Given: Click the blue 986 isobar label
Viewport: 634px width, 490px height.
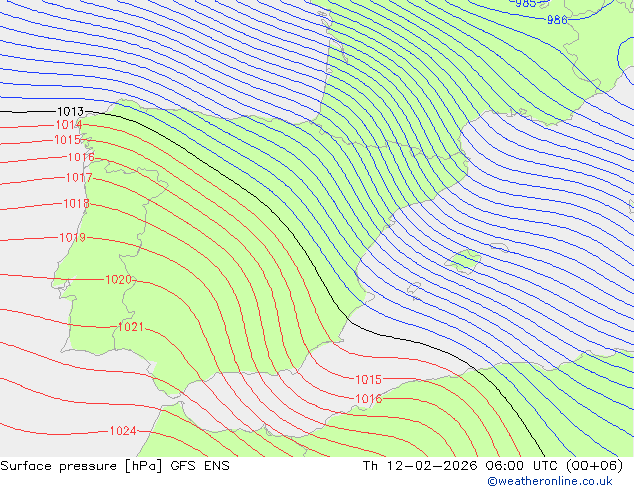Looking at the screenshot, I should click(x=557, y=20).
